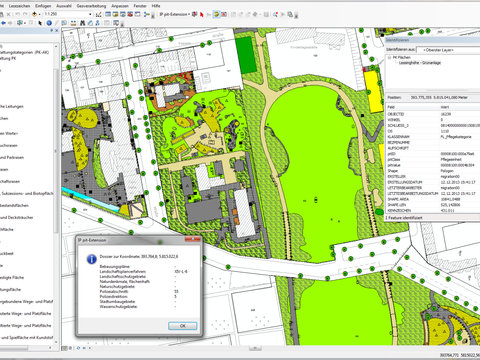Close the Table of Contents panel
Screen dimensions: 480x360
tap(57, 30)
